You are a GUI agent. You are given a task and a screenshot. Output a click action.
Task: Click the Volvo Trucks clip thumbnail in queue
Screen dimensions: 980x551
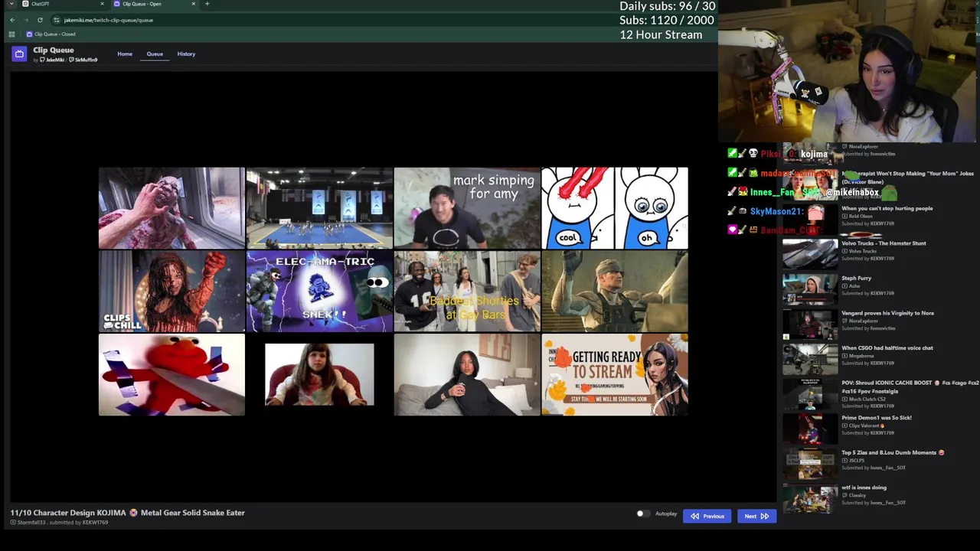(x=810, y=253)
